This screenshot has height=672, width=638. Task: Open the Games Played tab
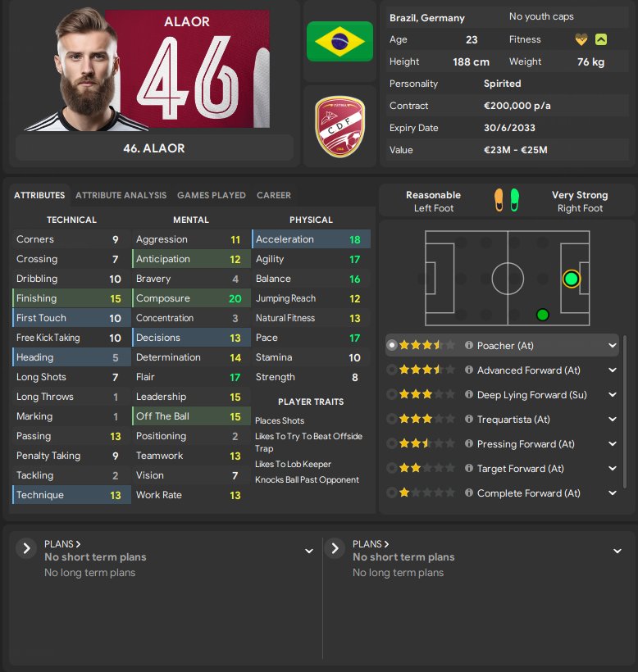212,195
